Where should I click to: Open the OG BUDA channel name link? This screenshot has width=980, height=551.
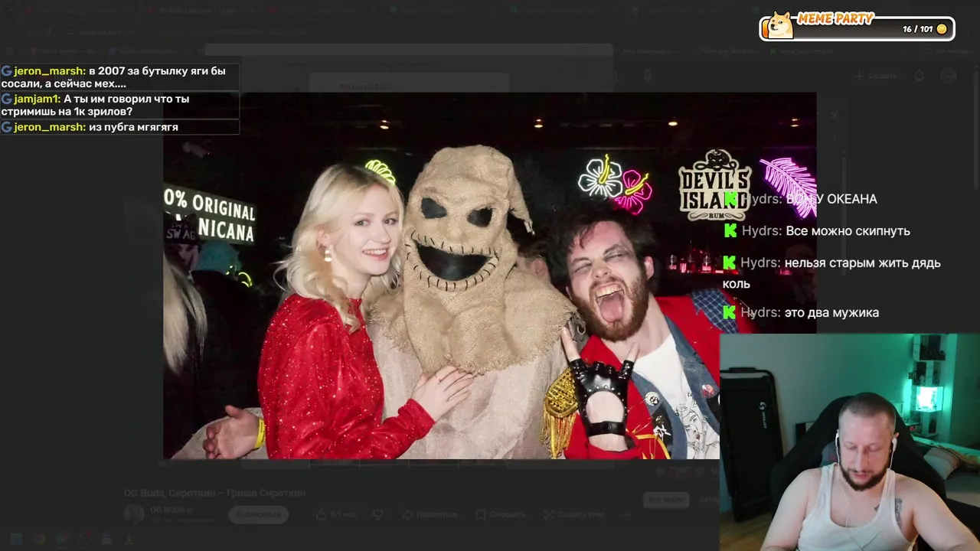pos(167,510)
